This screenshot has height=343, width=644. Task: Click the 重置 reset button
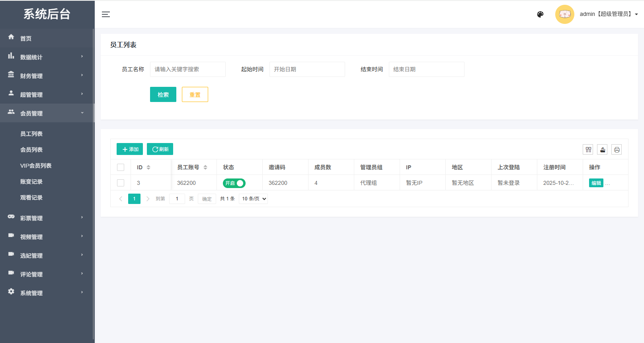click(x=195, y=94)
